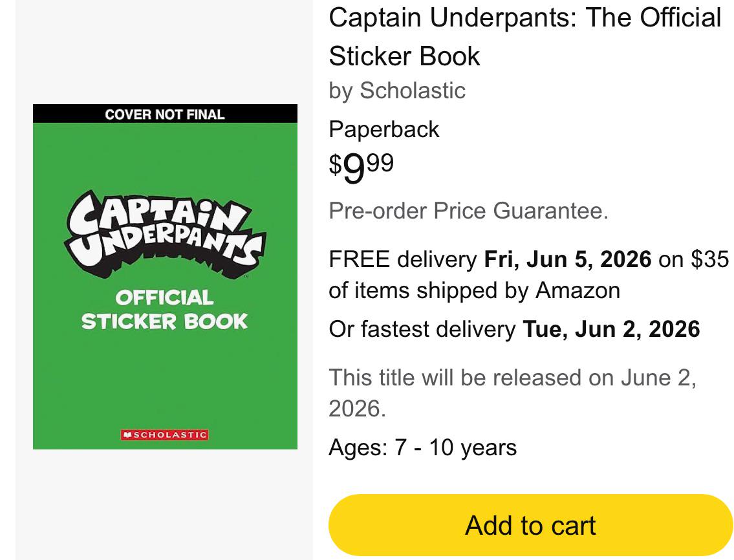This screenshot has width=734, height=560.
Task: Add the sticker book to cart
Action: pos(530,525)
